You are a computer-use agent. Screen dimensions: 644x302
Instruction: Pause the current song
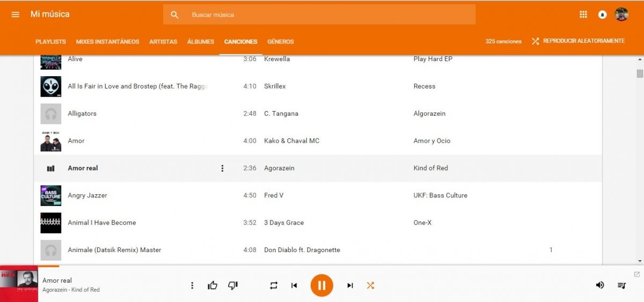tap(321, 285)
